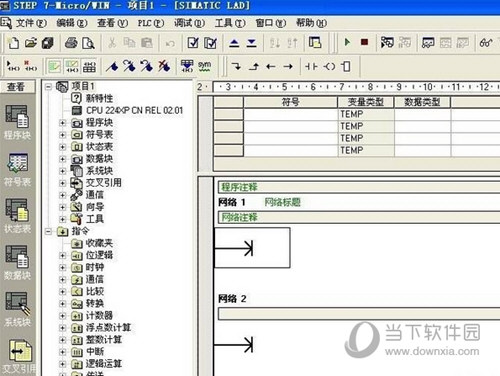
Task: Click the 程序注释 comment field
Action: [359, 187]
